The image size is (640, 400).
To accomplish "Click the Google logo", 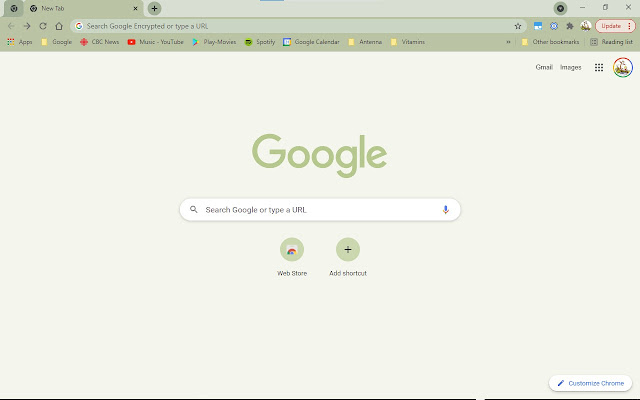I will 320,156.
